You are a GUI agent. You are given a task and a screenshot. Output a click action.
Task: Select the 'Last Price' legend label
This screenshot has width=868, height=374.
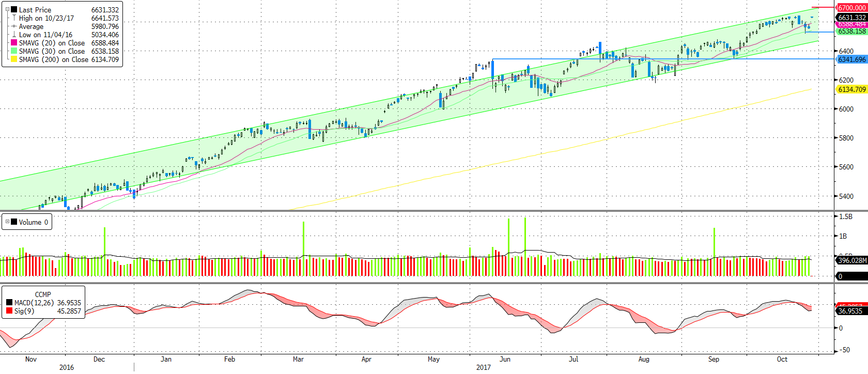pos(35,10)
